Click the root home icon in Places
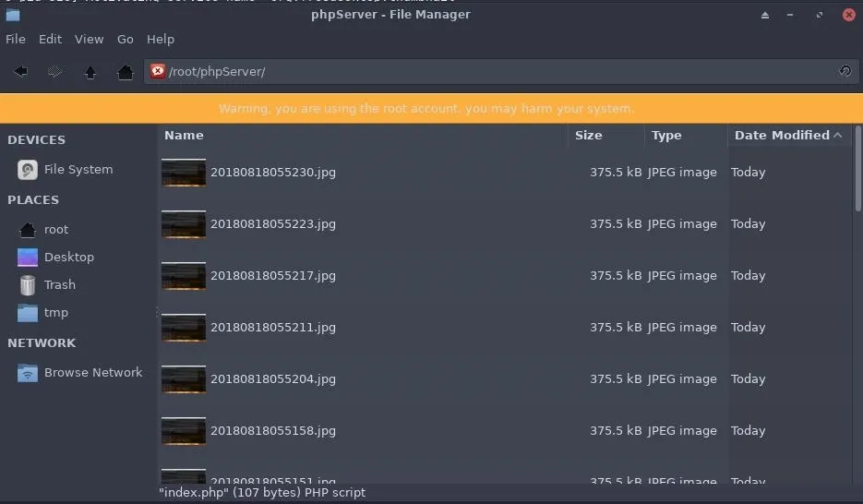Screen dimensions: 863x504 [28, 230]
